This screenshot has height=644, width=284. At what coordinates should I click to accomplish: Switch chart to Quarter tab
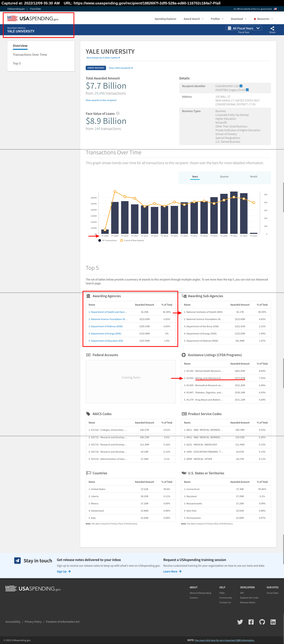pyautogui.click(x=224, y=177)
